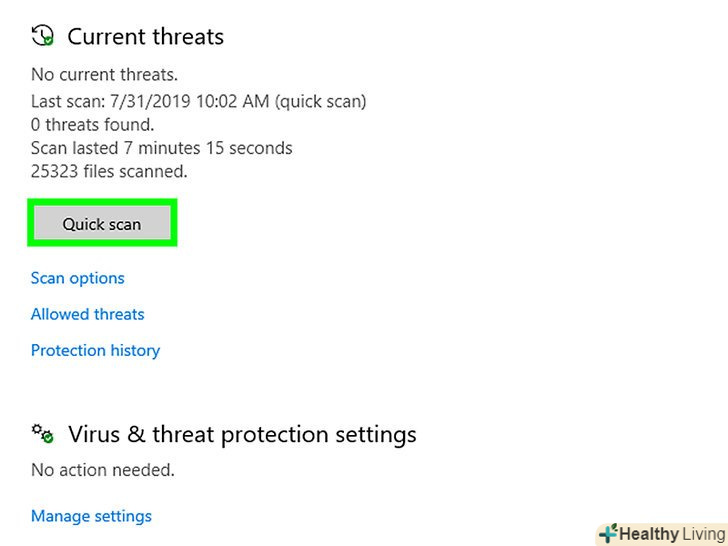Open Manage settings under protection settings
This screenshot has height=546, width=728.
coord(91,516)
